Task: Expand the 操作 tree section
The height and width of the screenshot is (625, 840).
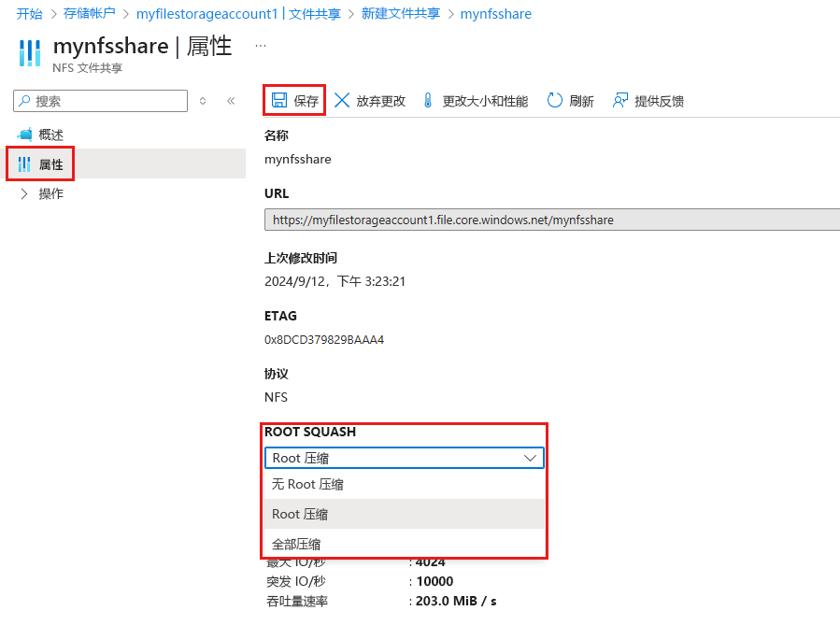Action: click(x=24, y=194)
